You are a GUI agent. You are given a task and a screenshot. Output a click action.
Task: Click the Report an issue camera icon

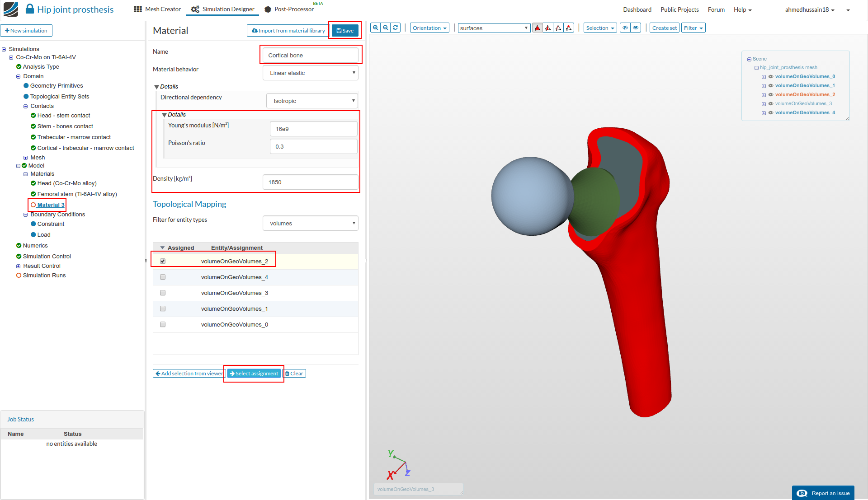click(x=802, y=493)
